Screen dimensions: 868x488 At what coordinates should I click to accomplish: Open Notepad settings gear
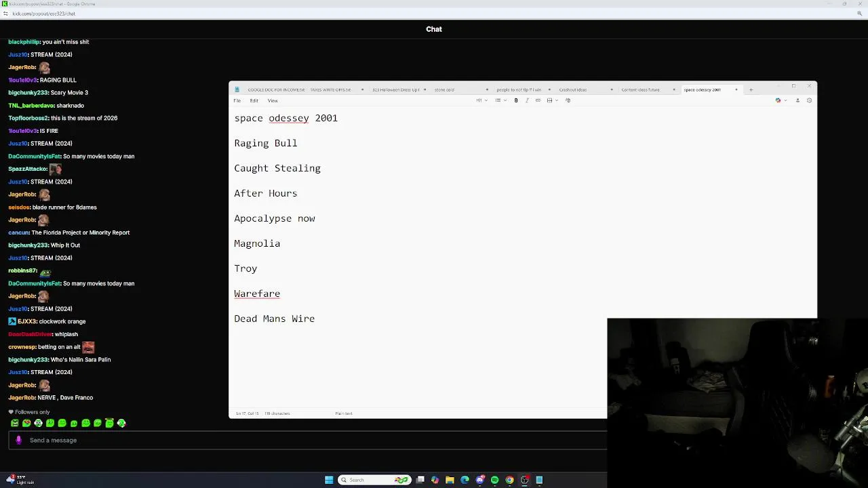809,100
